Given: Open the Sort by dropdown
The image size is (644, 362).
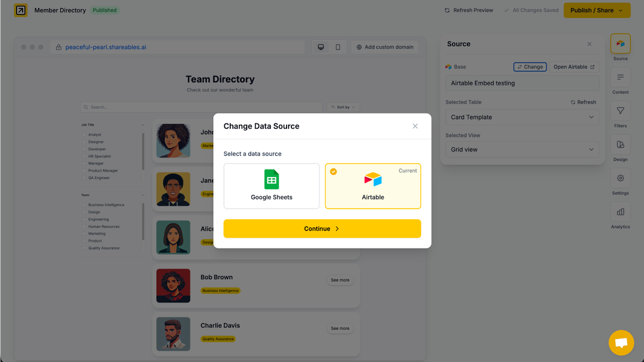Looking at the screenshot, I should click(343, 107).
